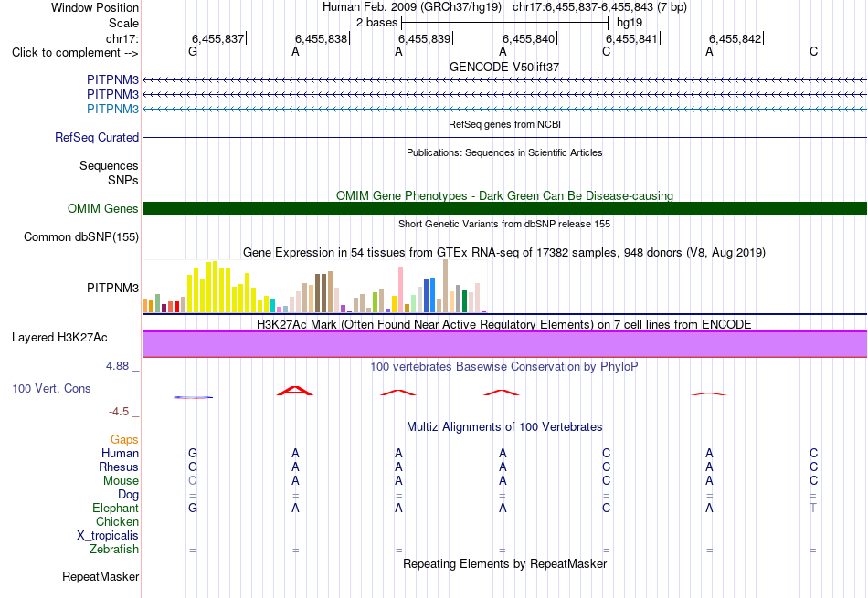Click "Multiz Alignments of 100 Vertebrates" title
Image resolution: width=868 pixels, height=598 pixels.
point(504,427)
